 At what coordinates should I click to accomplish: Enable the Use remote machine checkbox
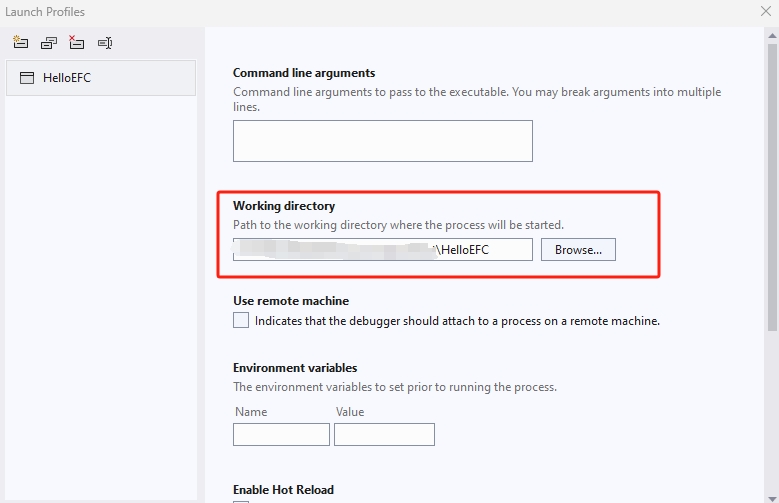tap(241, 321)
